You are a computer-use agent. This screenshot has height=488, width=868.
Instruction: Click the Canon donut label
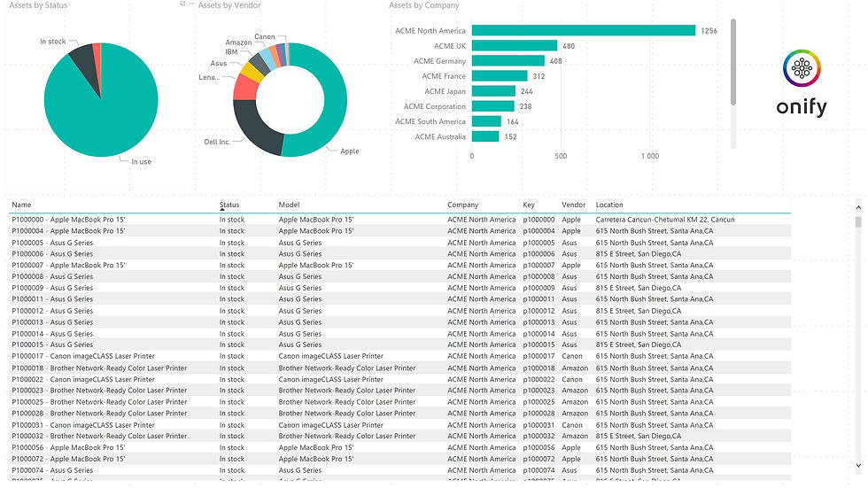(265, 36)
